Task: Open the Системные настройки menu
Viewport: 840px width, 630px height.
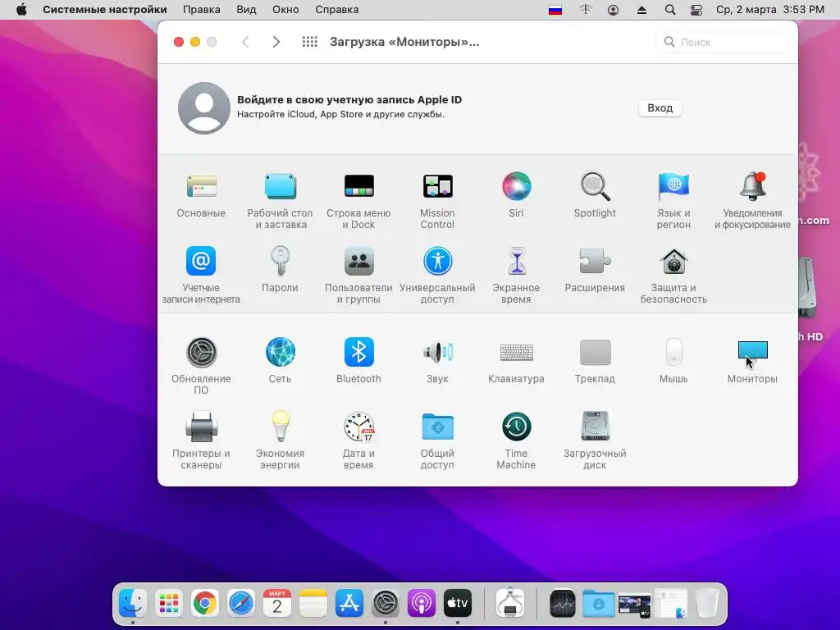Action: (x=104, y=10)
